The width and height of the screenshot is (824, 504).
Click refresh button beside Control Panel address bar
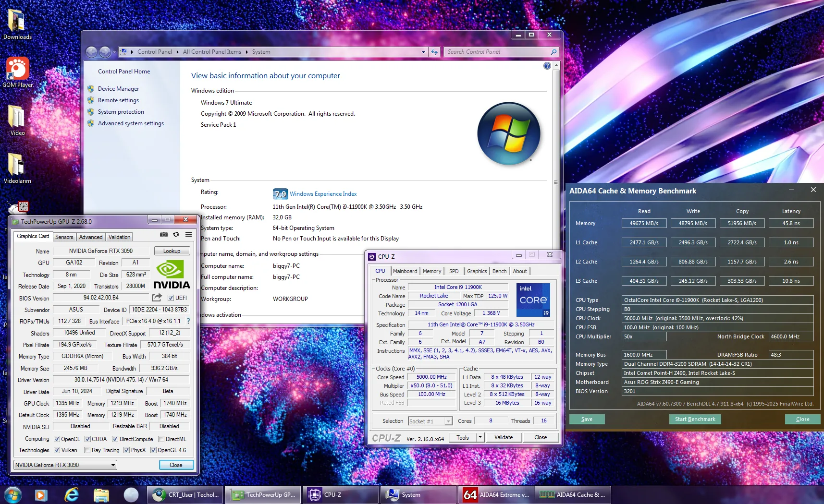(434, 52)
